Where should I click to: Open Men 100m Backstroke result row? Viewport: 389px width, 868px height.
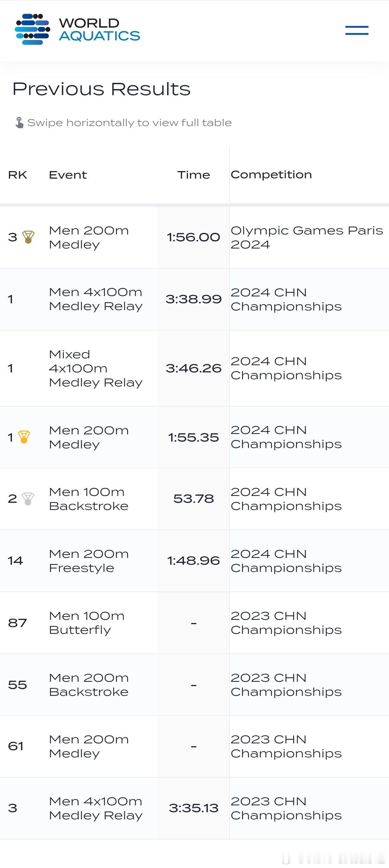click(194, 499)
